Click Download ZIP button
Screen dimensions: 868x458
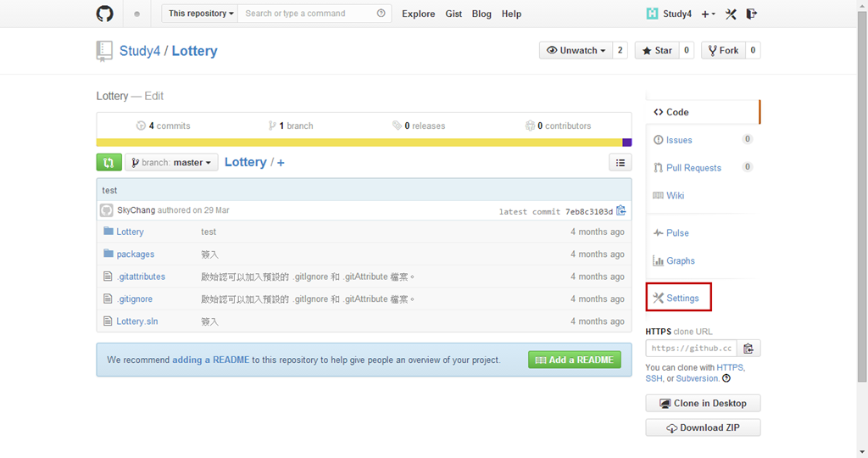[703, 427]
